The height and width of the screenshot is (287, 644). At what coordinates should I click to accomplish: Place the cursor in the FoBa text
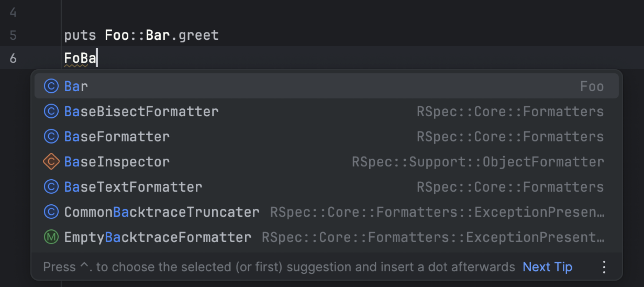(x=80, y=58)
